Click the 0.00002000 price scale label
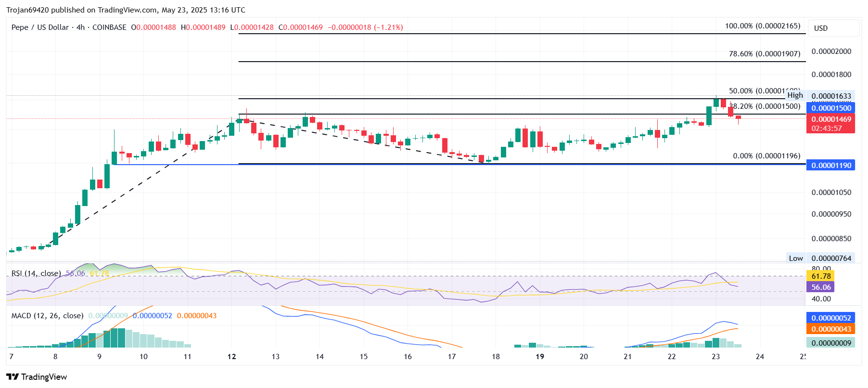 (x=831, y=52)
